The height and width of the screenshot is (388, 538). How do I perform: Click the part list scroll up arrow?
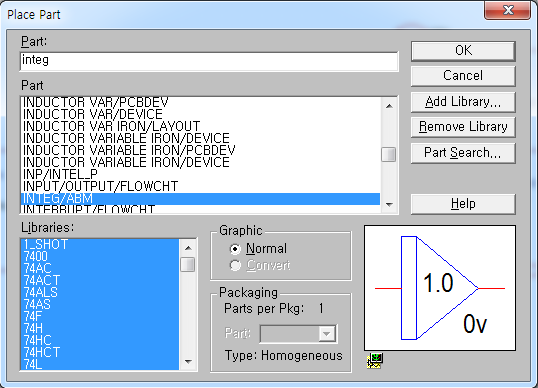pos(389,106)
